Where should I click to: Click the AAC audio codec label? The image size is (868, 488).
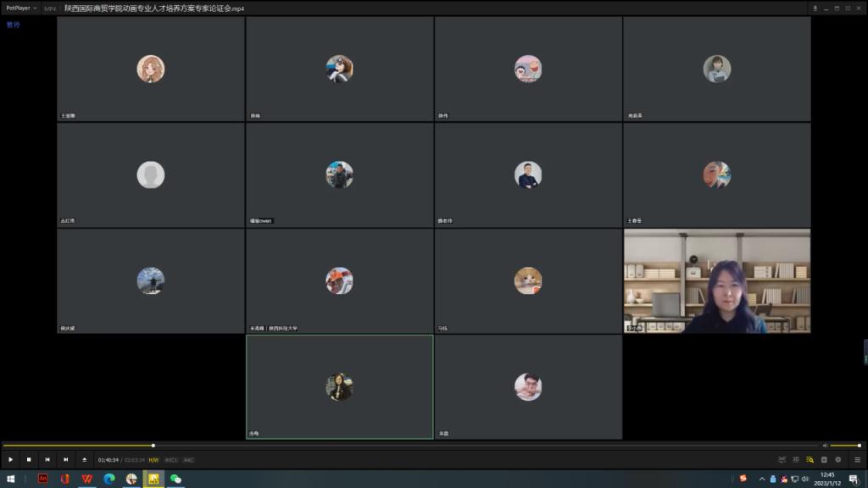[188, 460]
